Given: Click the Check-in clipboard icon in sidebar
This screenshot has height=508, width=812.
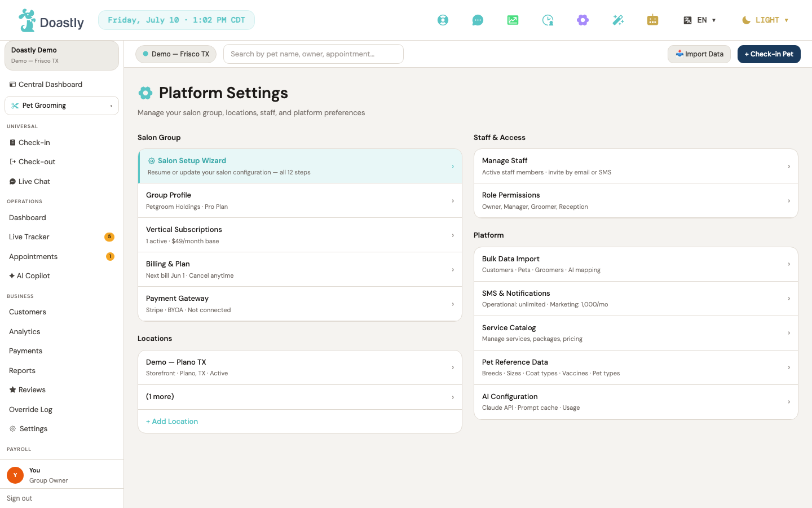Looking at the screenshot, I should (x=12, y=143).
